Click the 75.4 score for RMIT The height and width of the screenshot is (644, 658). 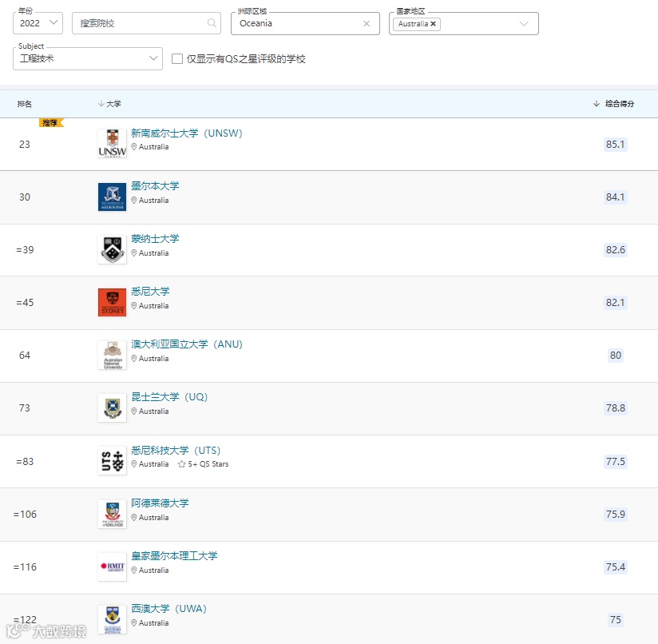615,567
